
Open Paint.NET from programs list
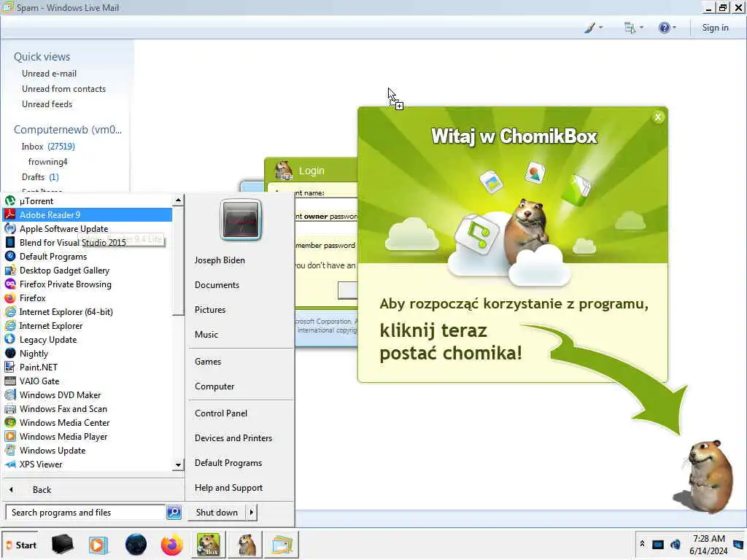point(88,367)
